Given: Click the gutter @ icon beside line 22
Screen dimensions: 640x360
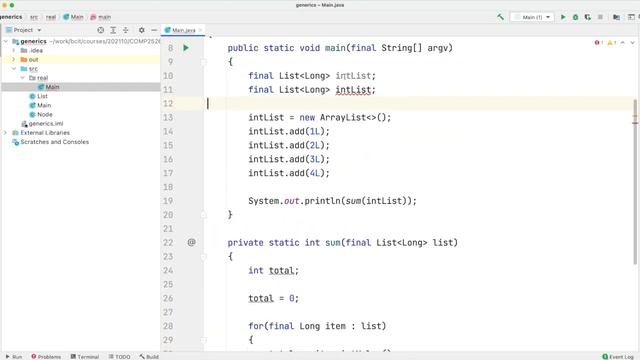Looking at the screenshot, I should click(191, 242).
